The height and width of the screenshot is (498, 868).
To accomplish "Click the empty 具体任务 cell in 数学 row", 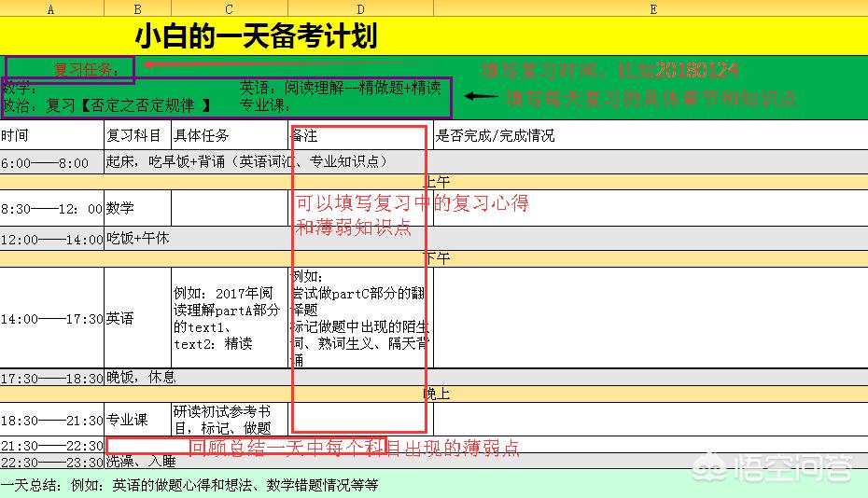I will point(230,208).
